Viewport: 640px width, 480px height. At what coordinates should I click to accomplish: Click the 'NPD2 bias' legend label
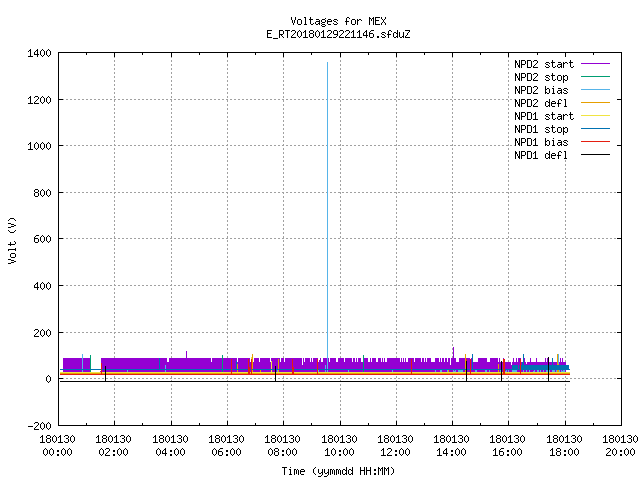(541, 90)
